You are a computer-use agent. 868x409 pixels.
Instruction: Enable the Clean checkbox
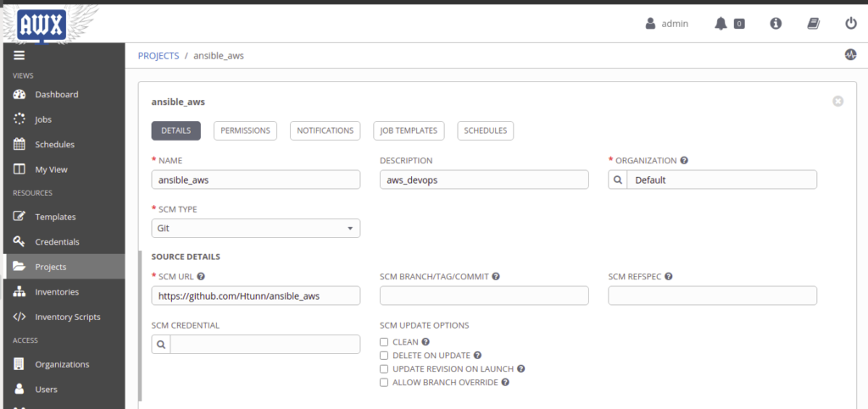pyautogui.click(x=384, y=342)
